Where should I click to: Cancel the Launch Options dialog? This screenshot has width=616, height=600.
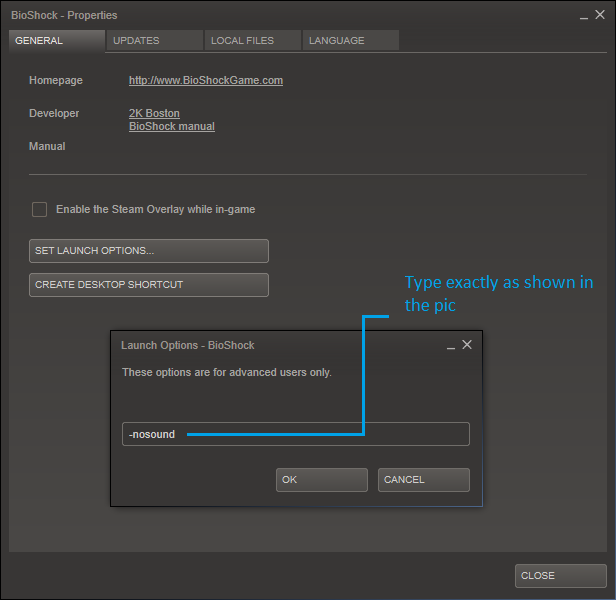tap(424, 480)
